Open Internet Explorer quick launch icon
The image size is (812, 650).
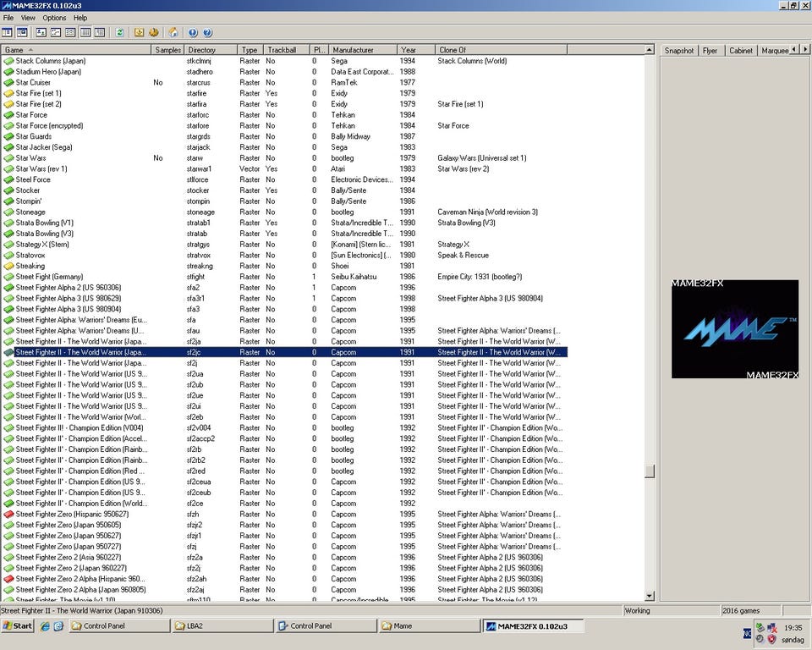45,626
